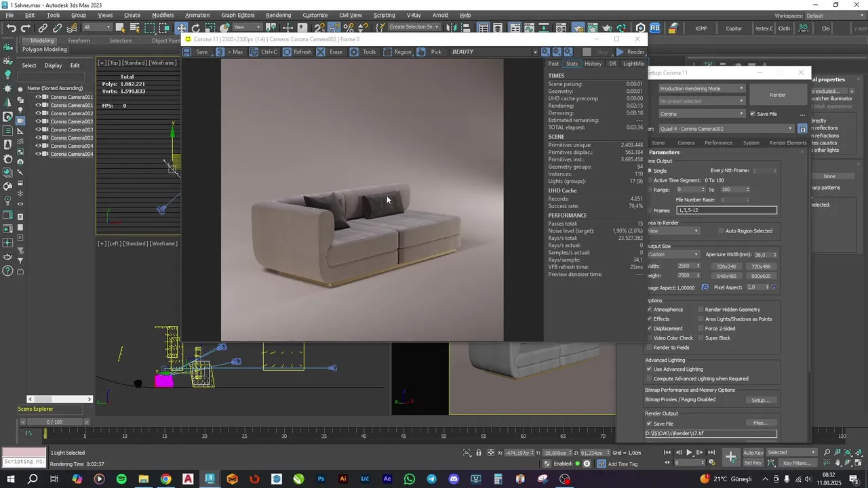Screen dimensions: 868x488
Task: Click the frame buffer Render button
Action: point(631,52)
